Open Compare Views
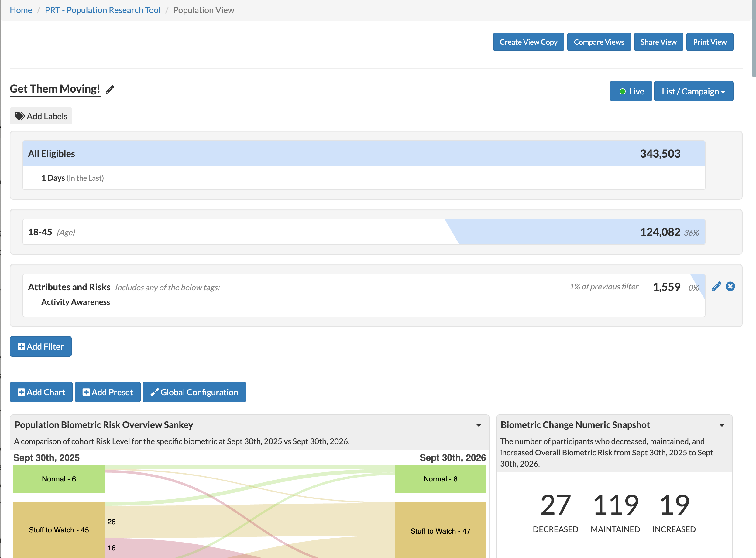756x558 pixels. pyautogui.click(x=599, y=42)
